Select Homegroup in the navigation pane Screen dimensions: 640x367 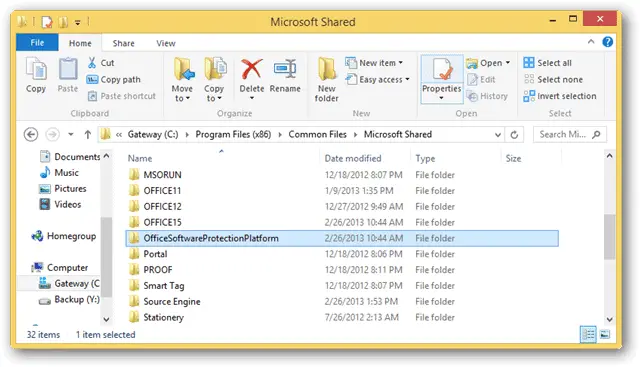[64, 236]
